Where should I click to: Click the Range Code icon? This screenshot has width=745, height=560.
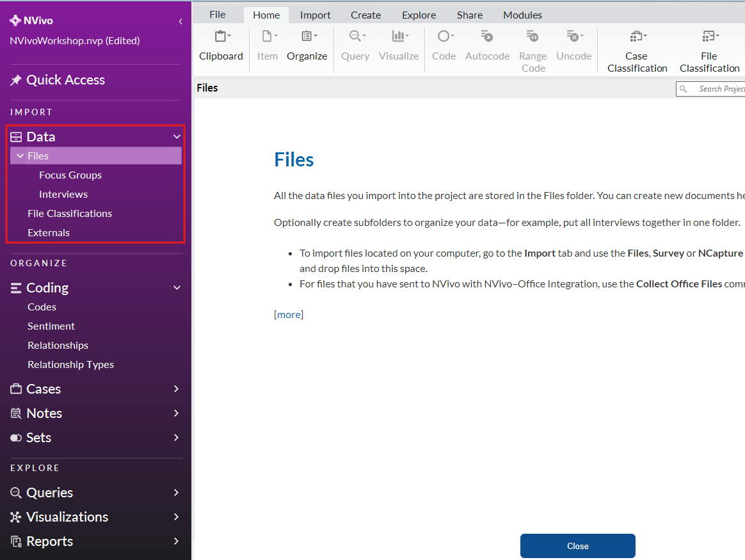533,36
